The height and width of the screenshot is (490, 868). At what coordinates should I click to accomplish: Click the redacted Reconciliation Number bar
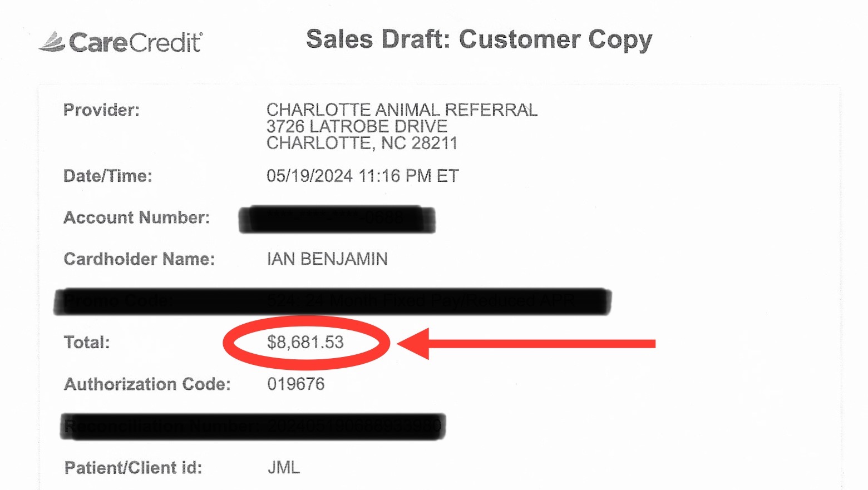tap(253, 427)
